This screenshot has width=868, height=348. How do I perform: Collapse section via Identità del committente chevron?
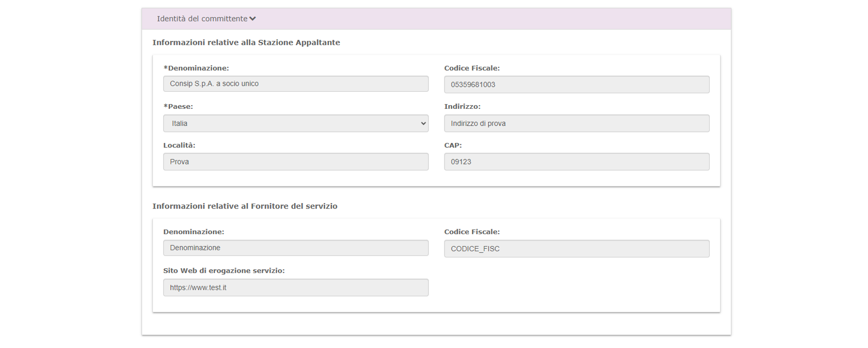[x=253, y=19]
